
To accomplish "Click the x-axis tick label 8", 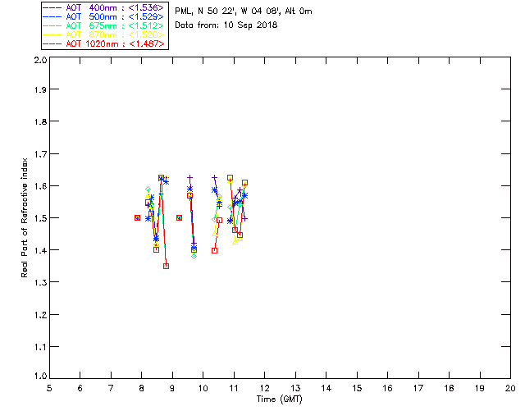I will pyautogui.click(x=142, y=388).
